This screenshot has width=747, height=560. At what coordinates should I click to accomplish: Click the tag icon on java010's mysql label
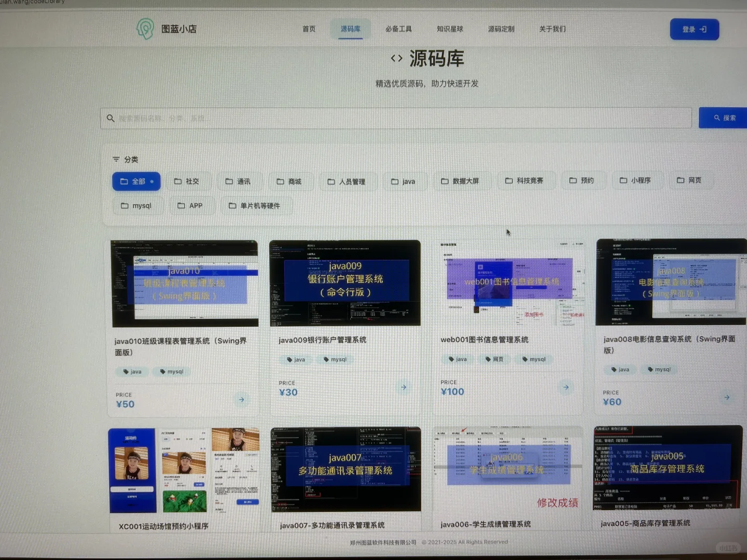coord(162,371)
